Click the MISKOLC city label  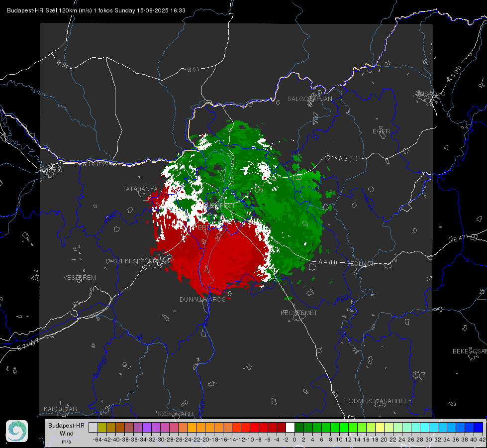point(431,94)
